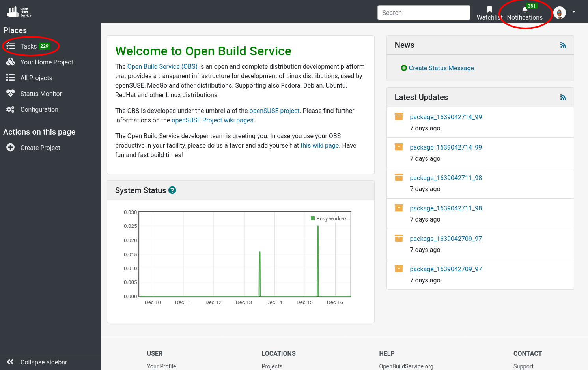
Task: Open System Status help question icon
Action: [x=172, y=190]
